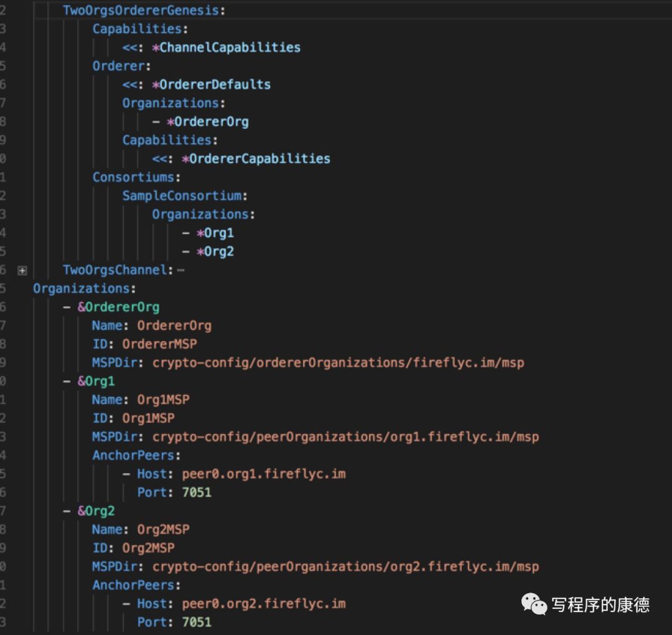Click the *OrdererOrg list entry
The height and width of the screenshot is (635, 672).
tap(207, 122)
